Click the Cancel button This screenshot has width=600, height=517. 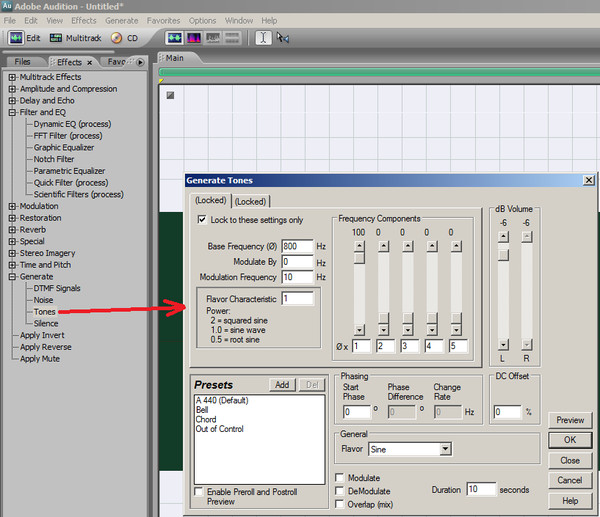click(570, 480)
